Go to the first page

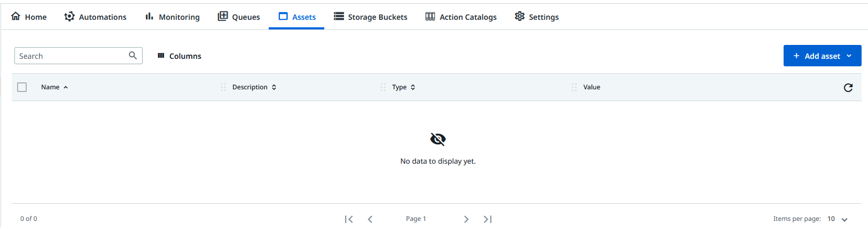coord(349,219)
